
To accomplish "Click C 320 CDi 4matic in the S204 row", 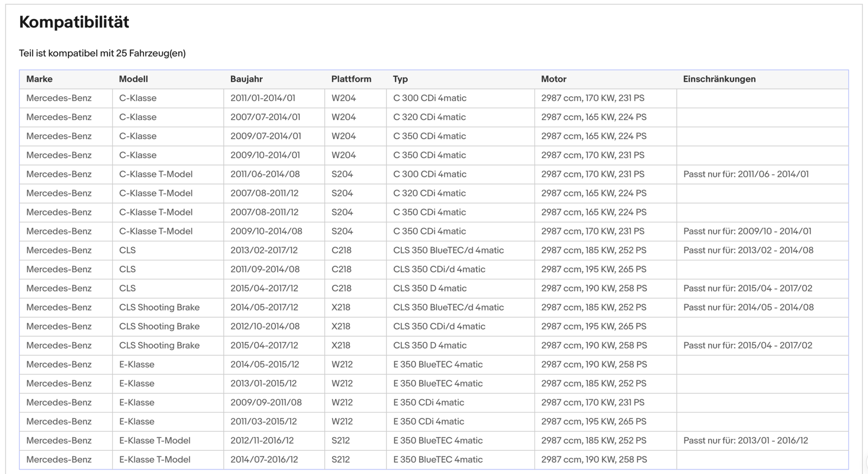I will coord(429,193).
